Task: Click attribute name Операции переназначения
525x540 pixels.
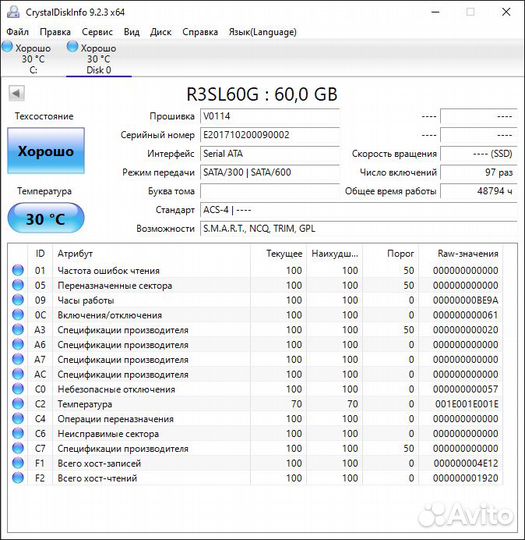Action: (x=115, y=419)
